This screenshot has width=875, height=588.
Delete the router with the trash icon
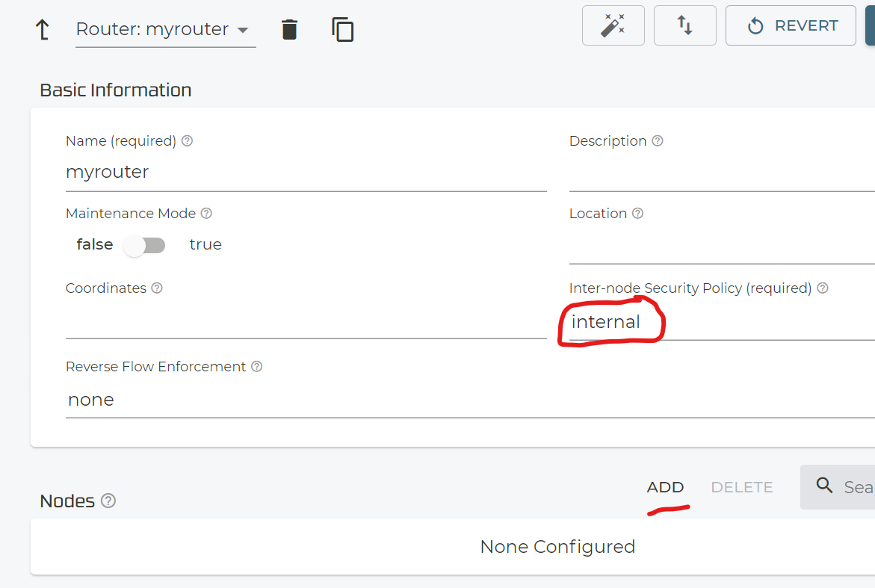pyautogui.click(x=289, y=30)
